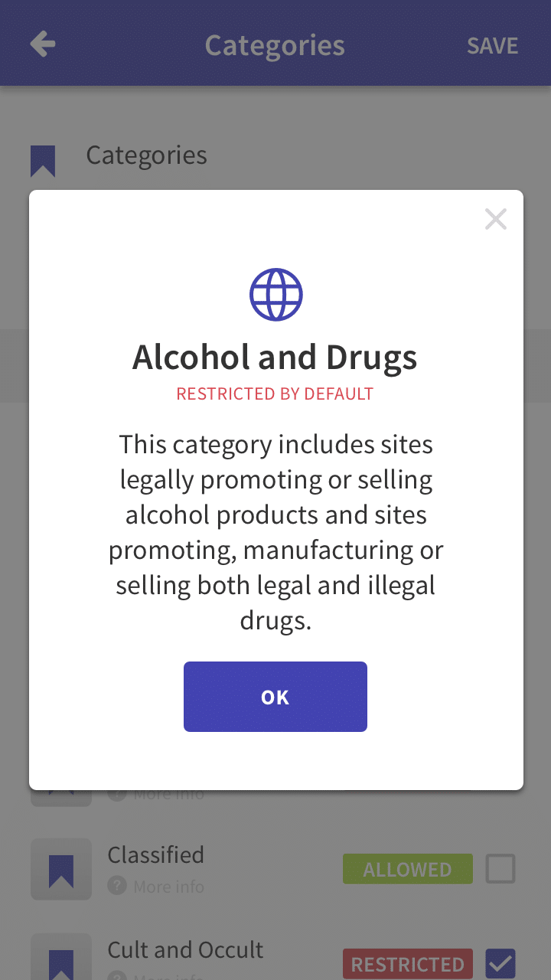
Task: Open More info for Classified
Action: [168, 887]
